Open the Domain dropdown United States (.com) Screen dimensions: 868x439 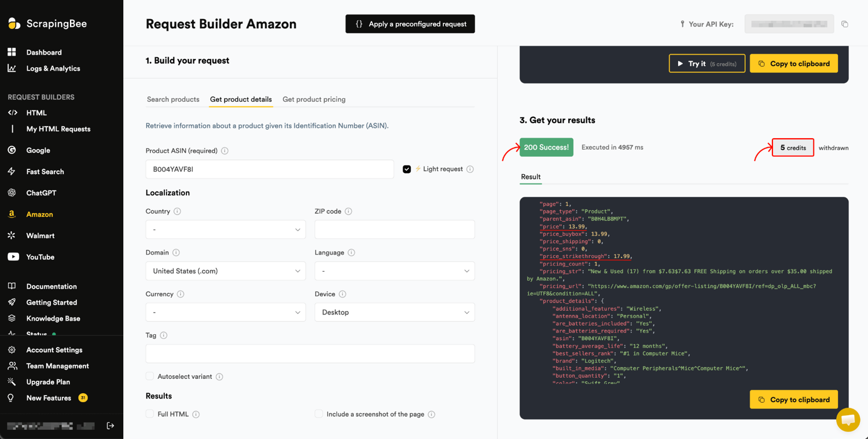(226, 271)
